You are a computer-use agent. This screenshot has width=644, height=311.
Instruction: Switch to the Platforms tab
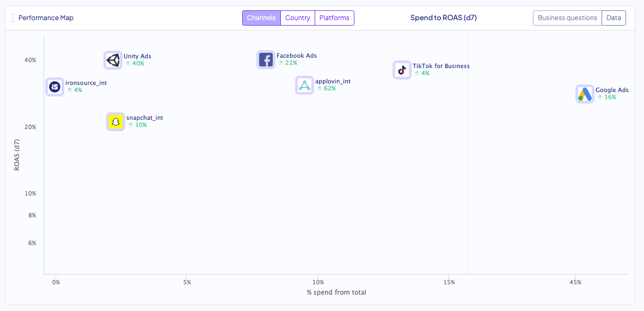[x=334, y=18]
